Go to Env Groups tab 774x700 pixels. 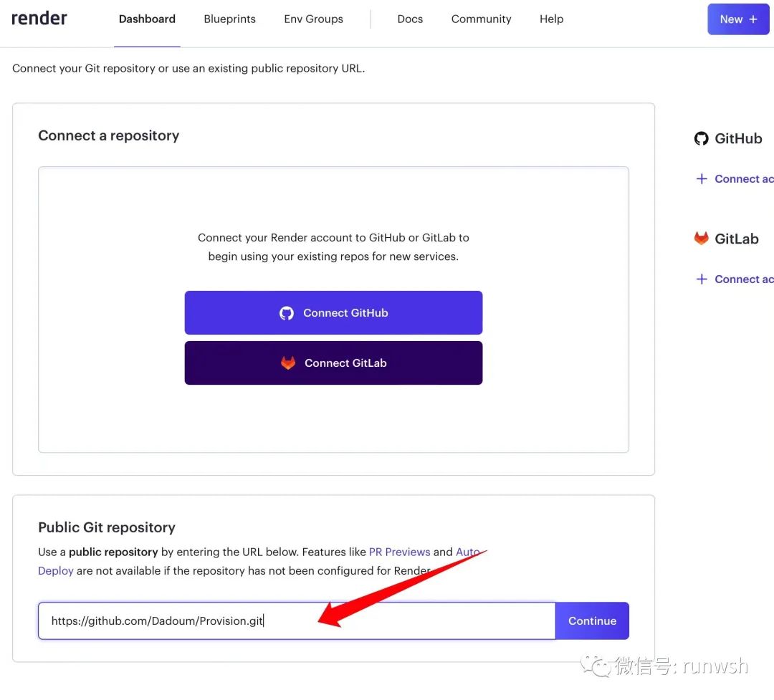pyautogui.click(x=313, y=19)
